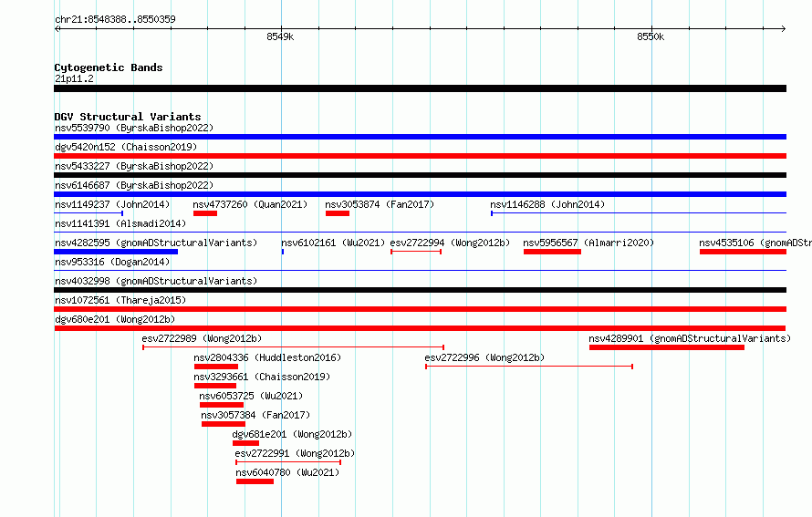Open esv2722994 (Wong2012b) label
Viewport: 812px width, 517px height.
pos(450,243)
